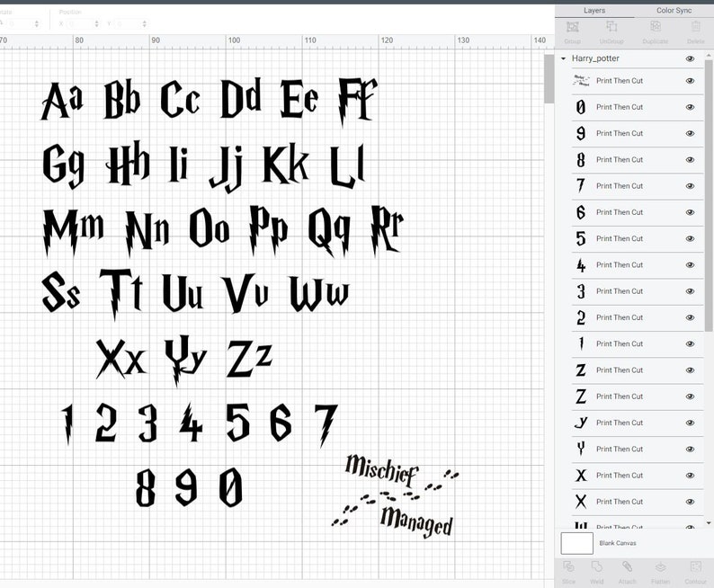
Task: Click the Delete trash icon
Action: coord(695,26)
